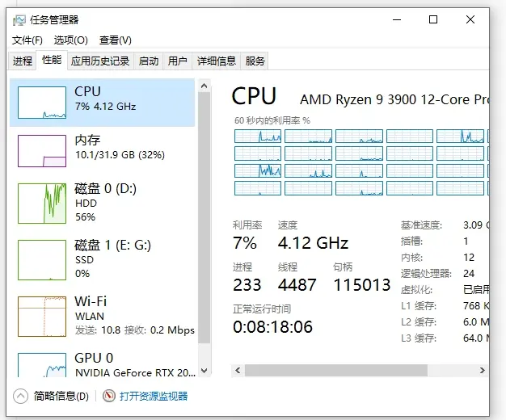Switch to the 应用历史记录 tab
Screen dimensions: 506x420
pos(100,61)
